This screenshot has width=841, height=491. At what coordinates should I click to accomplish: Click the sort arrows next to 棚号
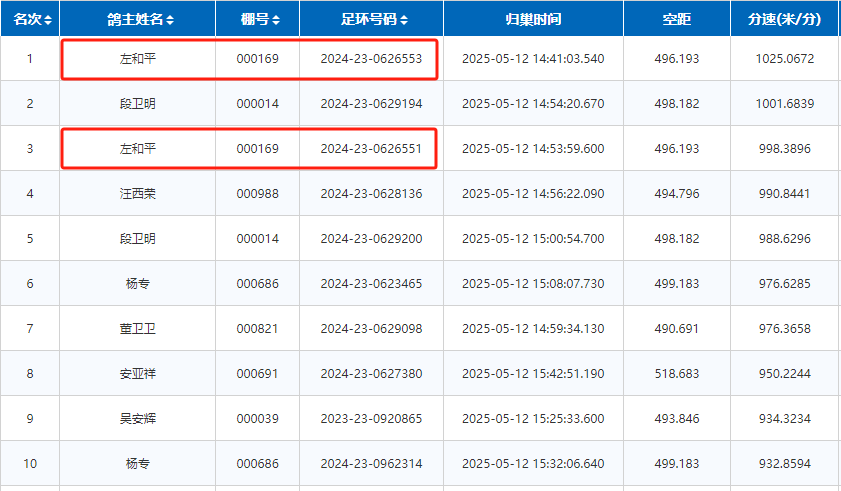[275, 20]
